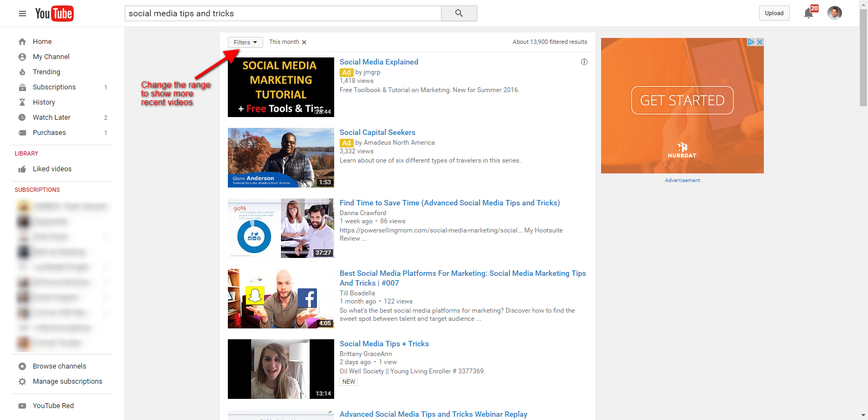Open Watch Later in the sidebar
868x420 pixels.
coord(52,118)
